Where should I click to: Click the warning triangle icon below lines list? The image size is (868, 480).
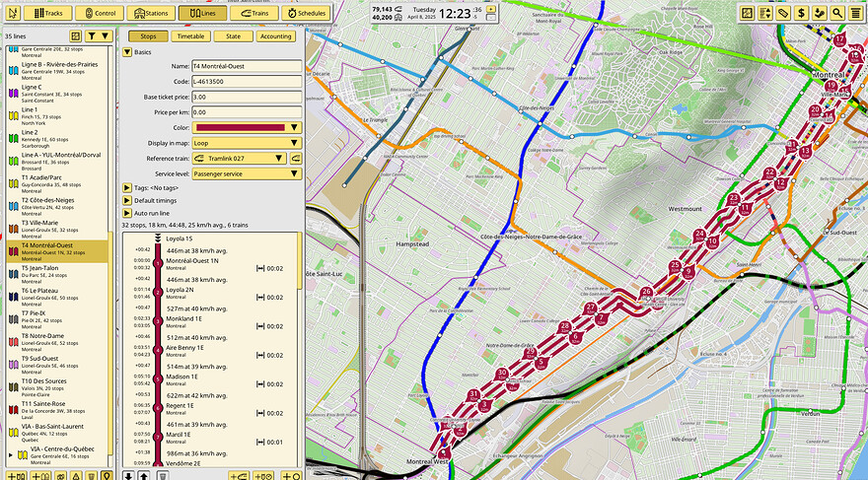click(76, 476)
